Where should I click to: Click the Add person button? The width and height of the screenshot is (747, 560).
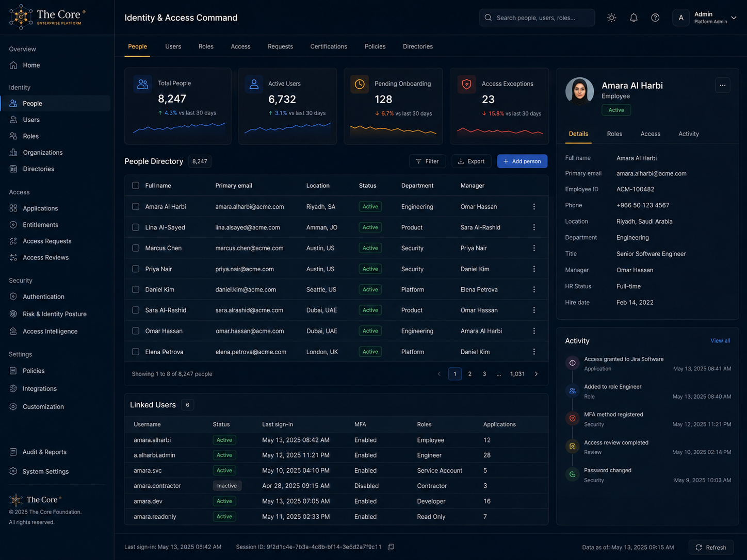point(522,161)
